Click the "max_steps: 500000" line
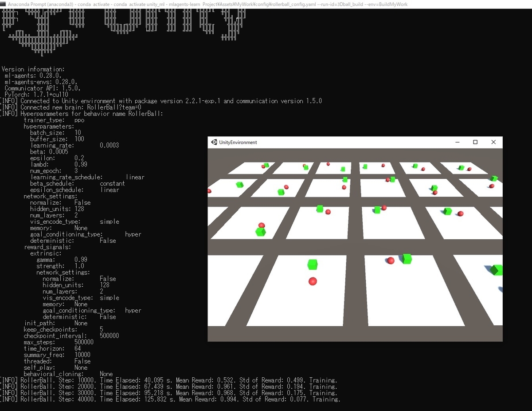The image size is (532, 411). click(59, 342)
